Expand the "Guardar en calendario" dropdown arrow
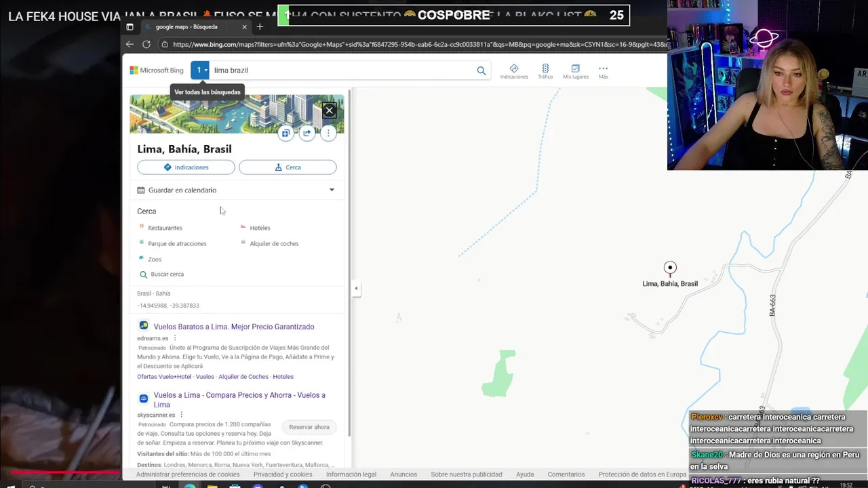The height and width of the screenshot is (488, 868). coord(332,190)
